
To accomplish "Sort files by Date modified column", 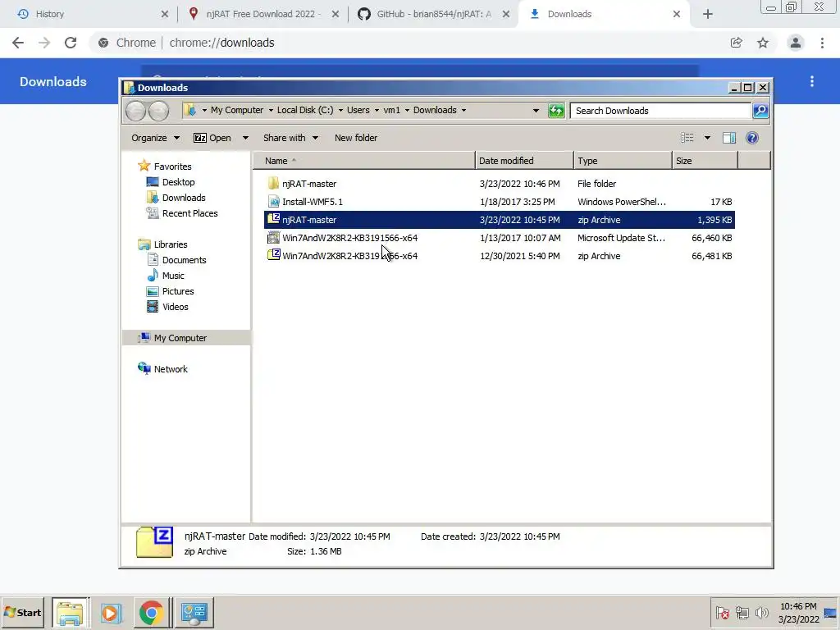I will (524, 161).
